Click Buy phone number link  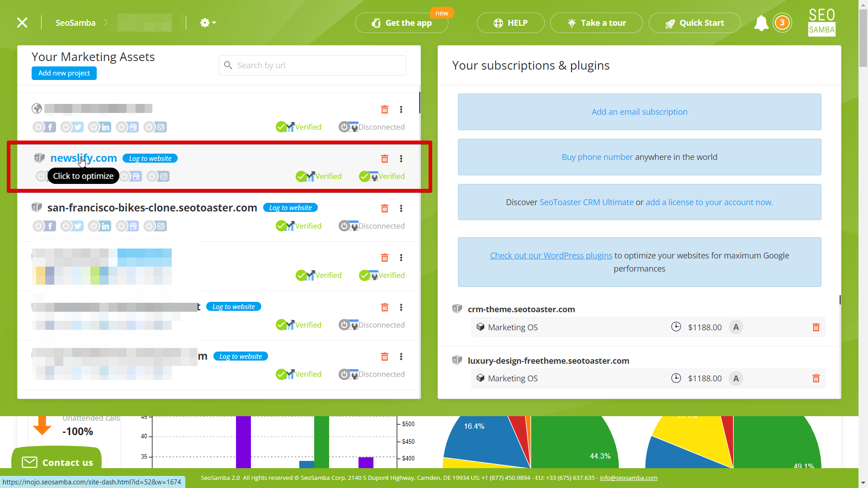pos(597,157)
